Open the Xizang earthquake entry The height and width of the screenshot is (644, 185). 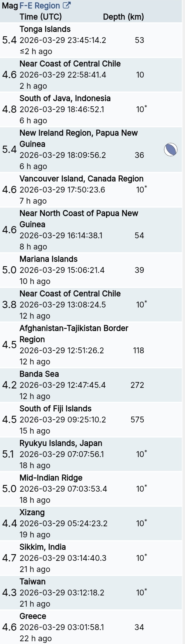[x=32, y=513]
